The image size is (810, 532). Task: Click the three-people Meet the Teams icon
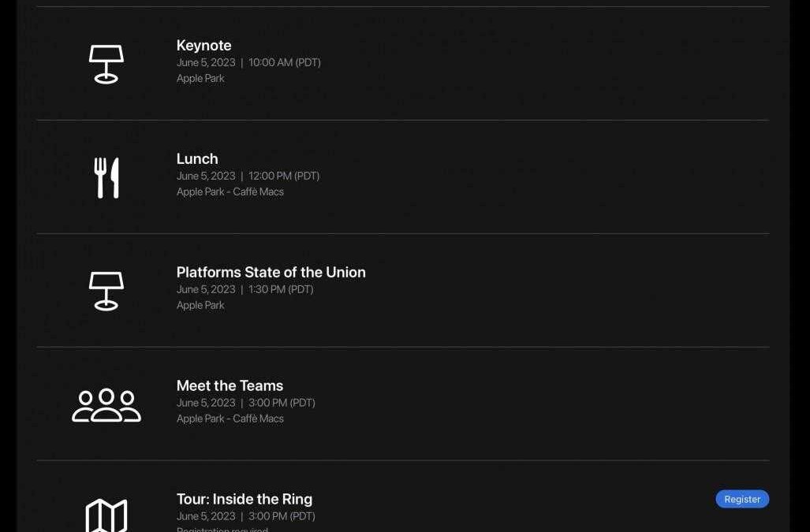[106, 404]
